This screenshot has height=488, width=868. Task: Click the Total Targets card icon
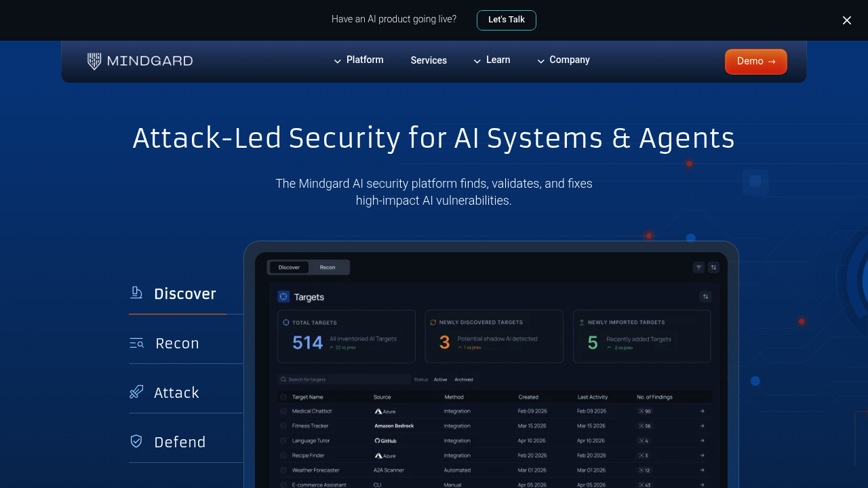click(286, 323)
